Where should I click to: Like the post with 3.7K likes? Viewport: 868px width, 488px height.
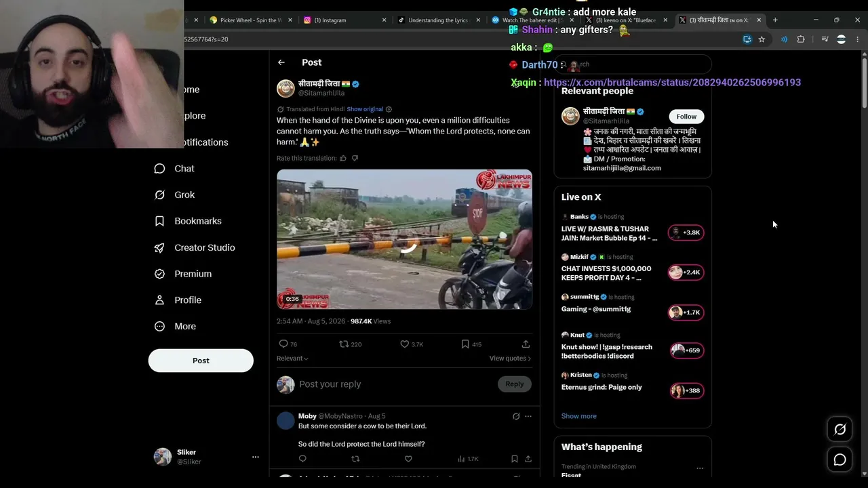click(412, 344)
